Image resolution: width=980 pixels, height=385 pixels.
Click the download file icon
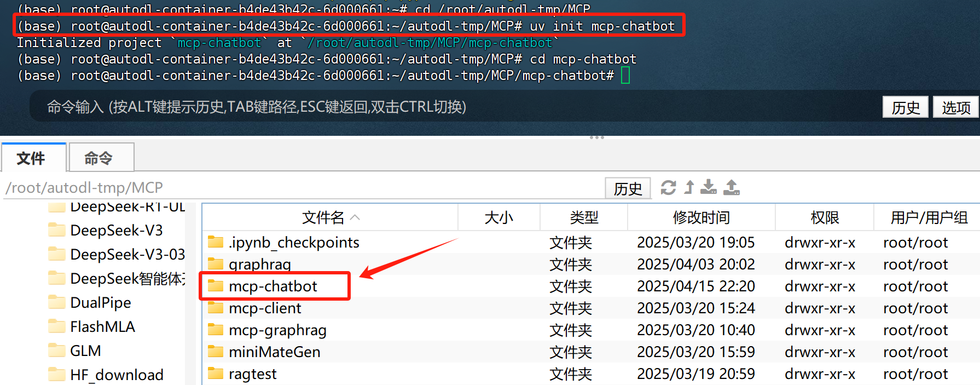[x=709, y=187]
